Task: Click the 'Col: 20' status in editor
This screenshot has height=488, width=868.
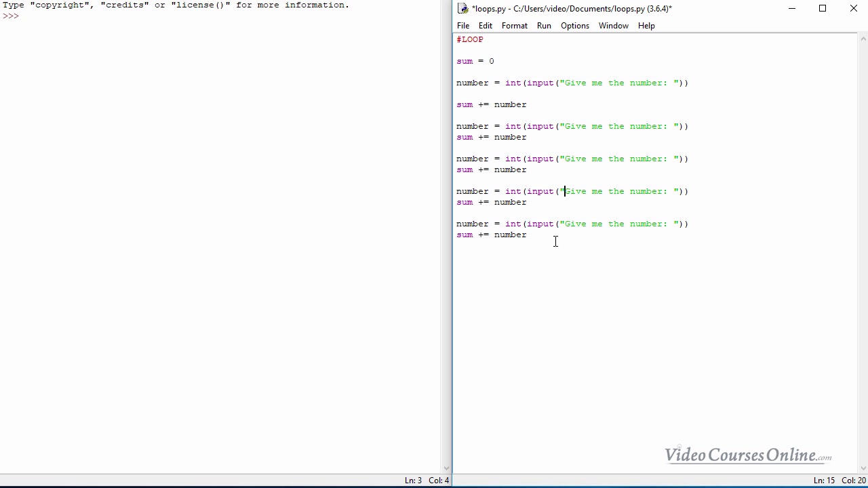Action: 854,481
